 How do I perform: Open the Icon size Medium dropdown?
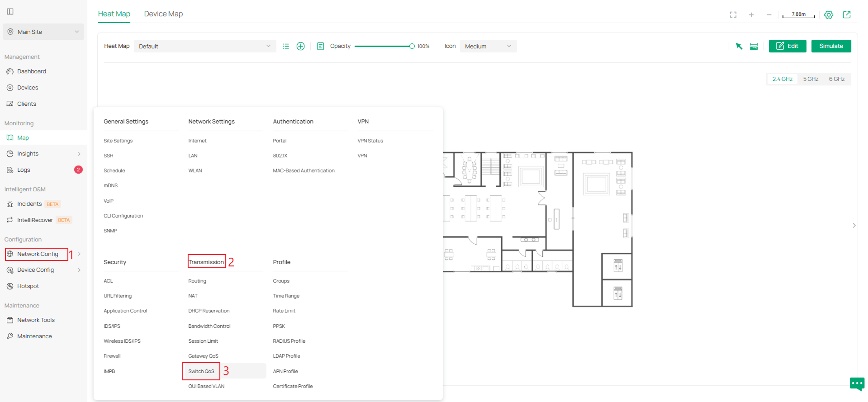488,46
